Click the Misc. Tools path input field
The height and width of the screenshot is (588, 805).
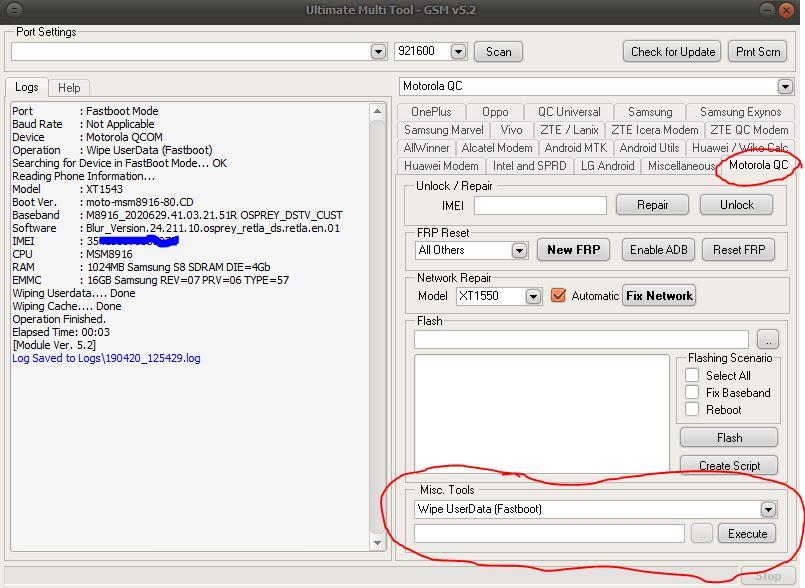549,534
